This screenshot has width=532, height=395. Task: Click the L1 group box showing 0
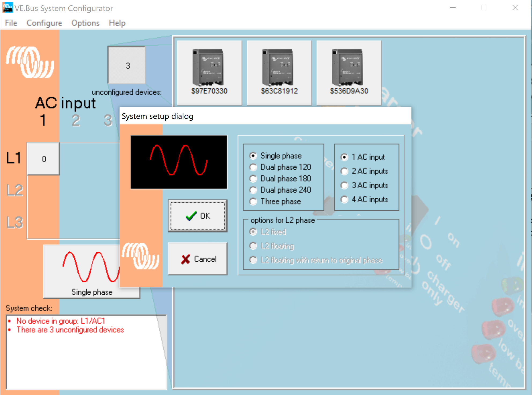(x=43, y=159)
